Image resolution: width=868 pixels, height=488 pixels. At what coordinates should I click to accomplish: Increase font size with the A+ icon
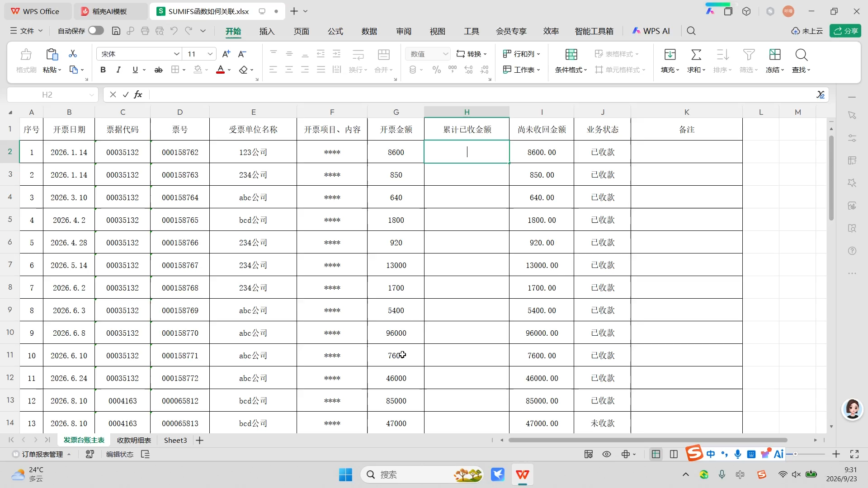click(226, 54)
